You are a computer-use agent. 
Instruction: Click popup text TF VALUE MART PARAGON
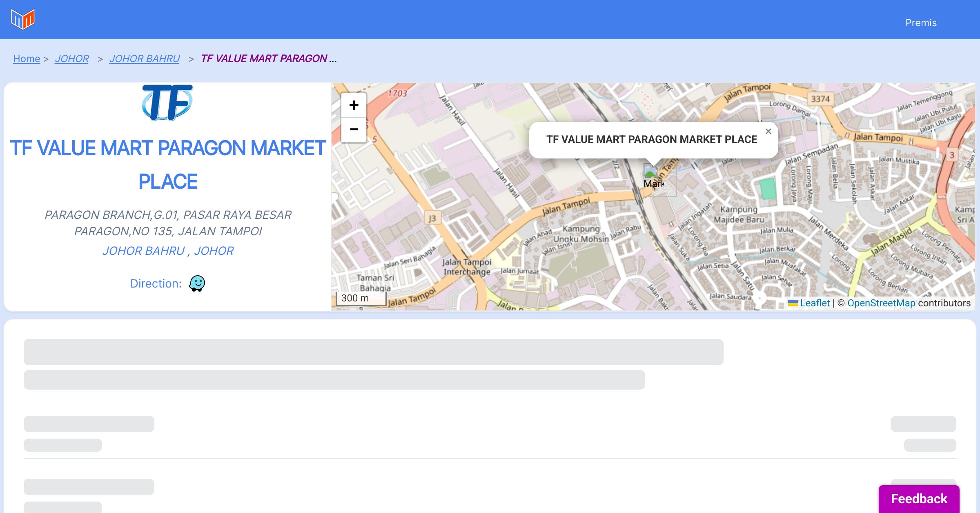[x=652, y=140]
